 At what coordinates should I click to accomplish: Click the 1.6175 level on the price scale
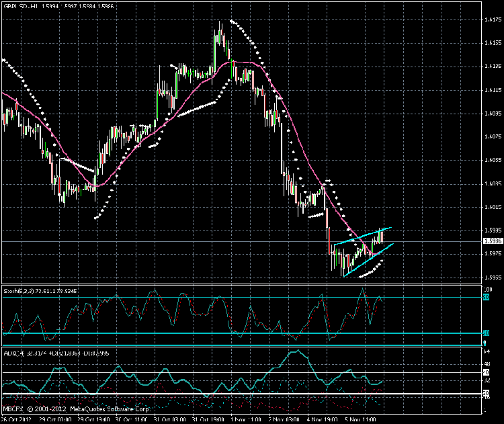tap(493, 20)
